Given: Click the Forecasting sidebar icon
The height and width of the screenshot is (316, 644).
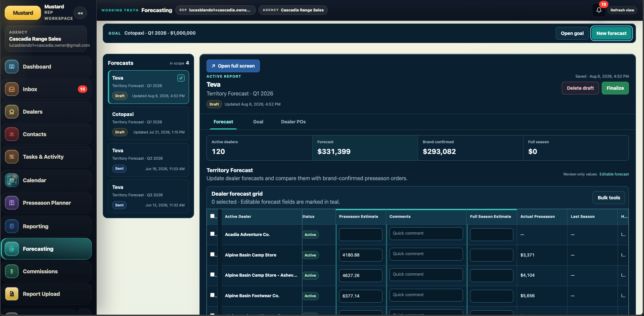Looking at the screenshot, I should [12, 249].
